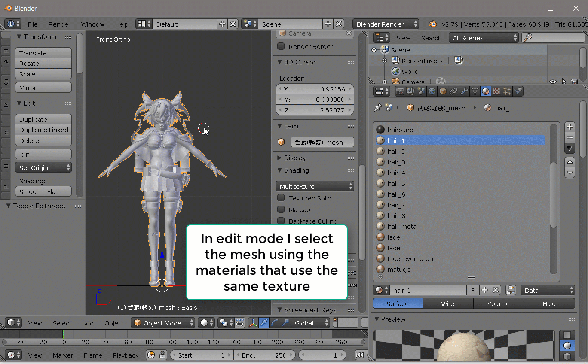Open the World properties tab globe icon
This screenshot has width=588, height=364.
pos(432,91)
